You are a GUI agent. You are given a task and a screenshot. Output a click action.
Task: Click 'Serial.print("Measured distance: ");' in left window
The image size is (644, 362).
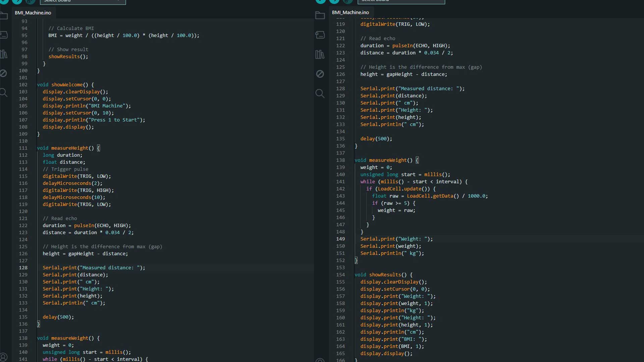click(x=94, y=267)
